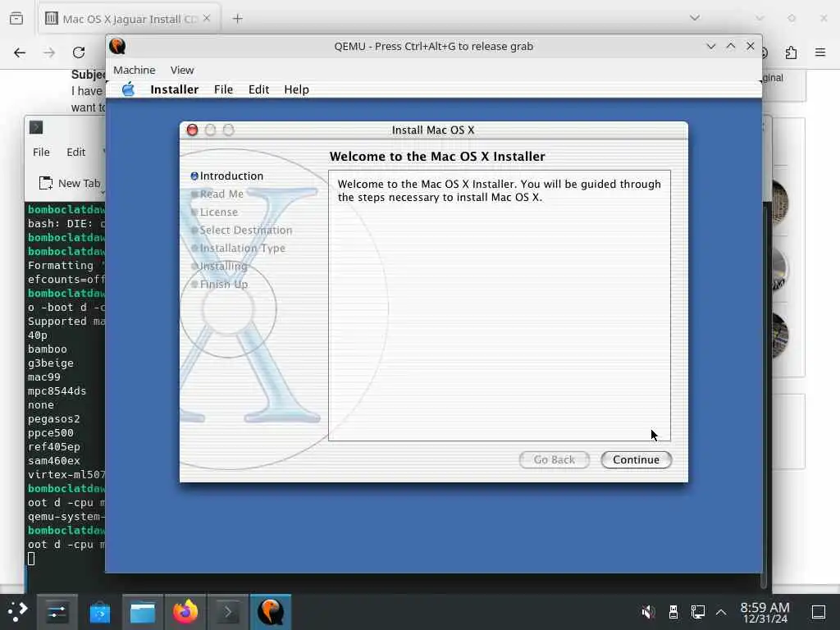Viewport: 840px width, 630px height.
Task: Click New Tab in the terminal toolbar
Action: (x=69, y=183)
